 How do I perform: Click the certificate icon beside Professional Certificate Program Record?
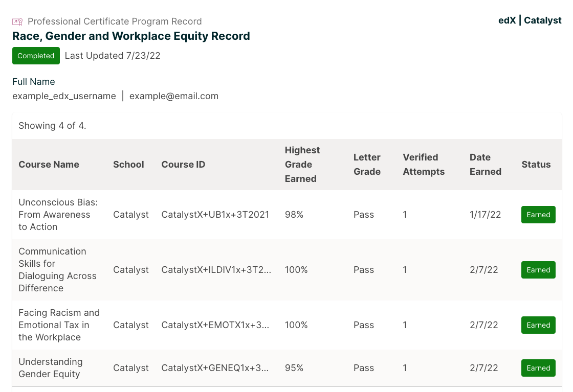pos(17,21)
